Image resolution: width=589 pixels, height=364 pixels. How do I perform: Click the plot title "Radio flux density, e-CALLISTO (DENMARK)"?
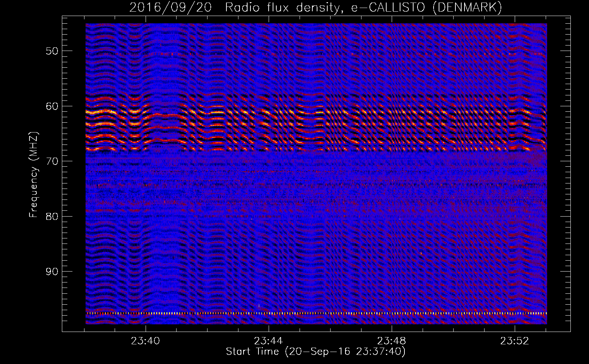363,8
